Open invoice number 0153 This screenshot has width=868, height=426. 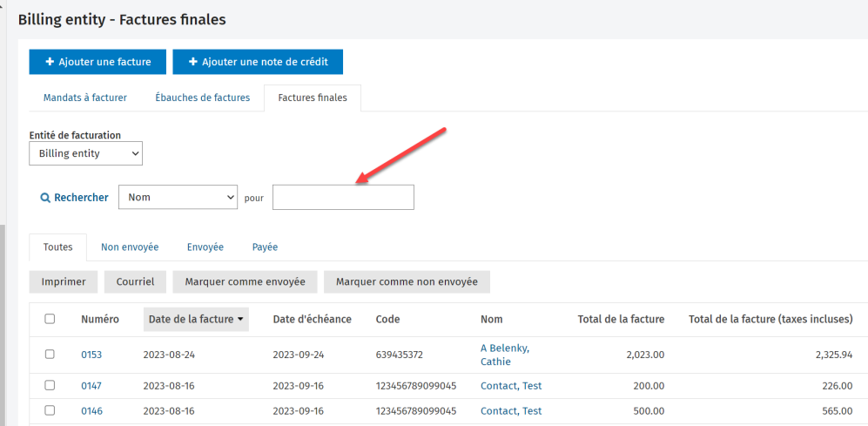(x=91, y=355)
